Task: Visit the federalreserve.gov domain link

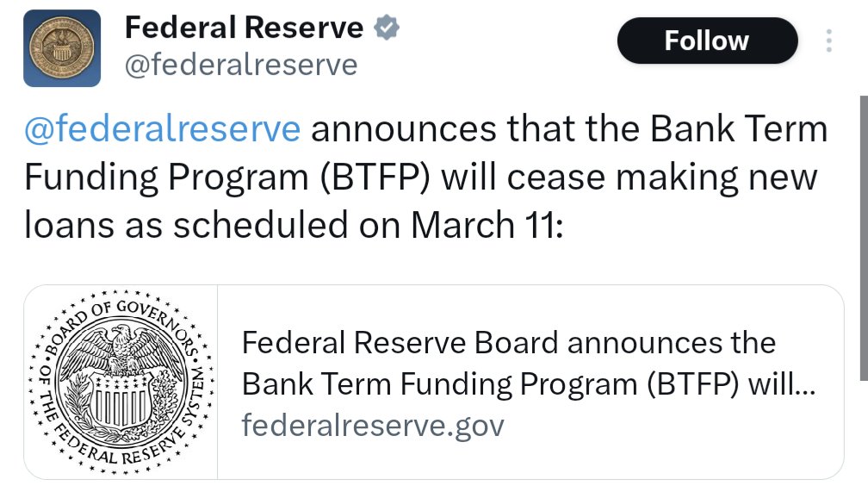Action: point(373,425)
